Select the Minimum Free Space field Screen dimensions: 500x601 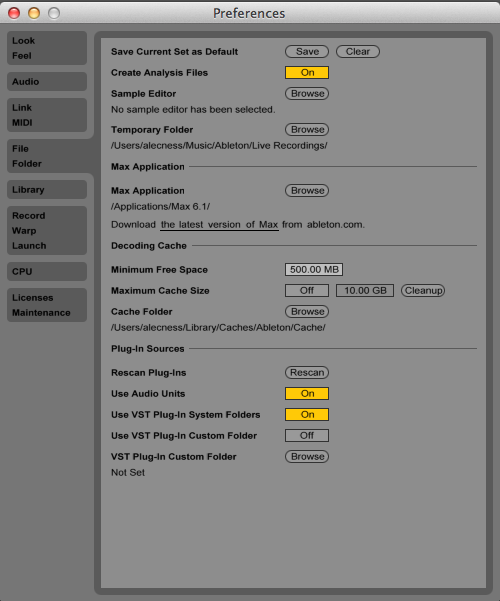coord(314,269)
